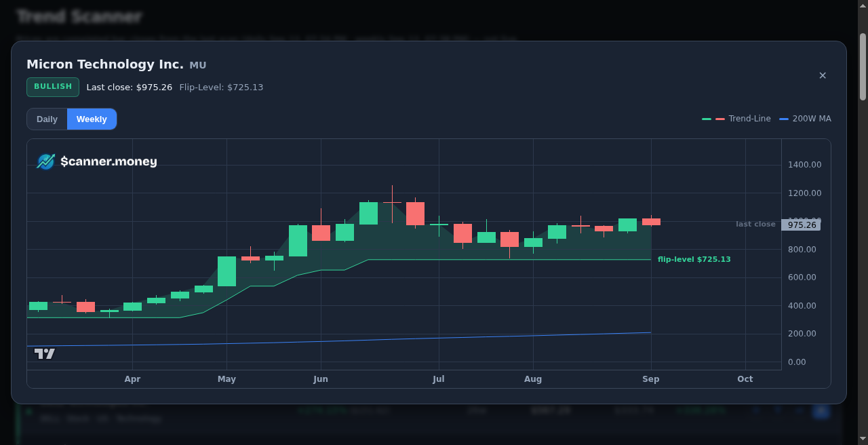Image resolution: width=868 pixels, height=445 pixels.
Task: Click the Jul time axis label
Action: click(x=439, y=379)
